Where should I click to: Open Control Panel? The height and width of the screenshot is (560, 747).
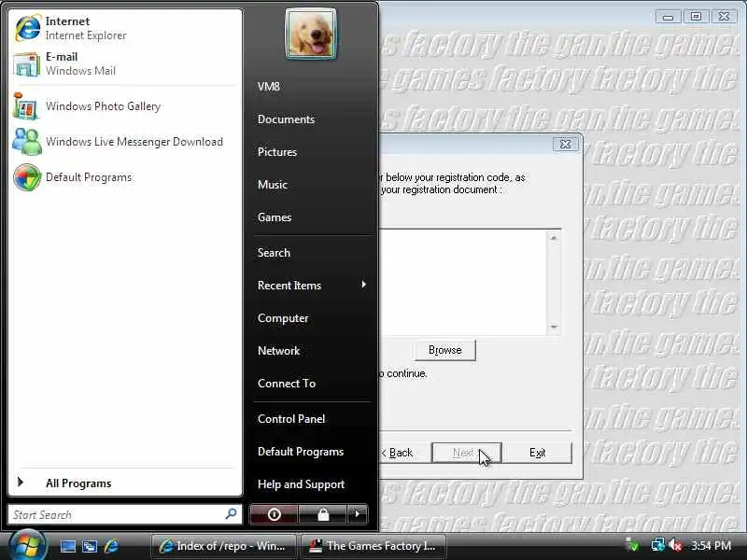(291, 419)
